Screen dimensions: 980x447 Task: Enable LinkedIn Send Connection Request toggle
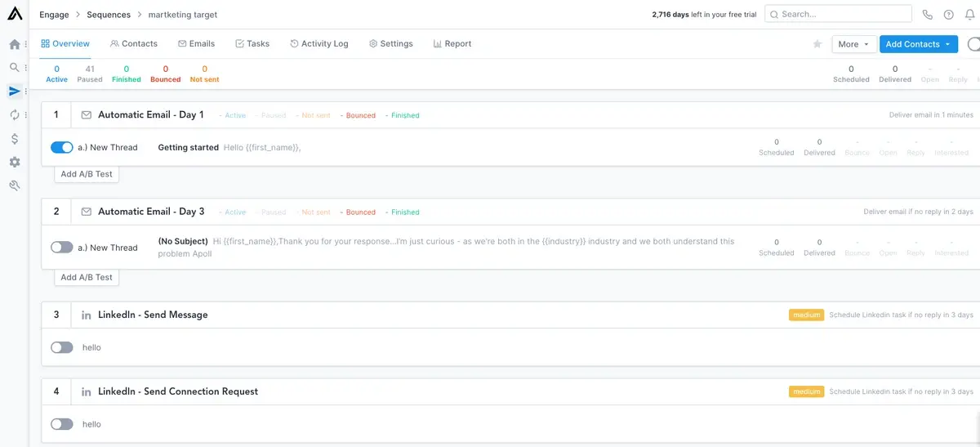[x=62, y=424]
